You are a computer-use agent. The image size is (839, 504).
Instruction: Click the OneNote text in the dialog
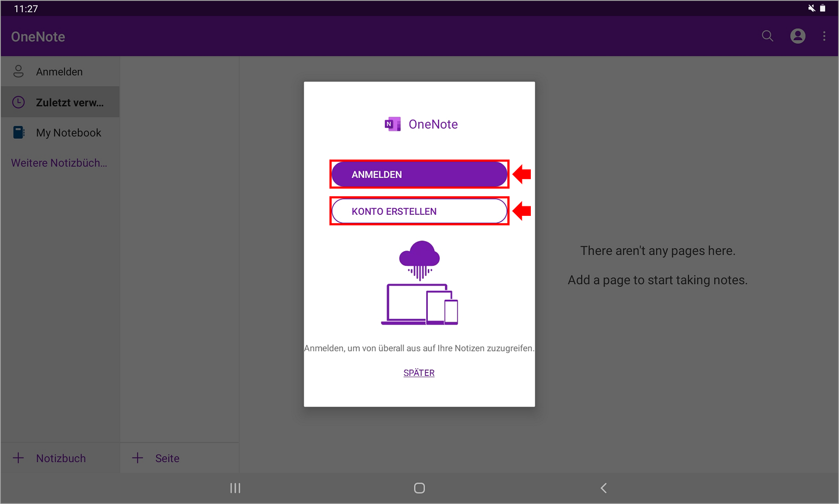(x=433, y=124)
